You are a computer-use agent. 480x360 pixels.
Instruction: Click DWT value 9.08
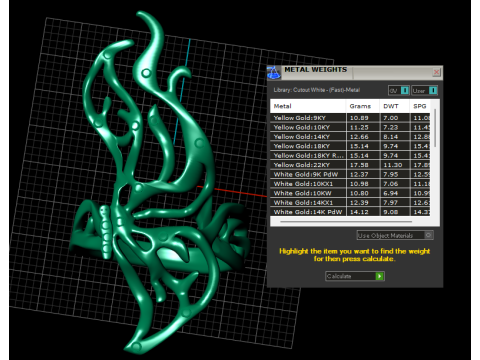pos(391,212)
